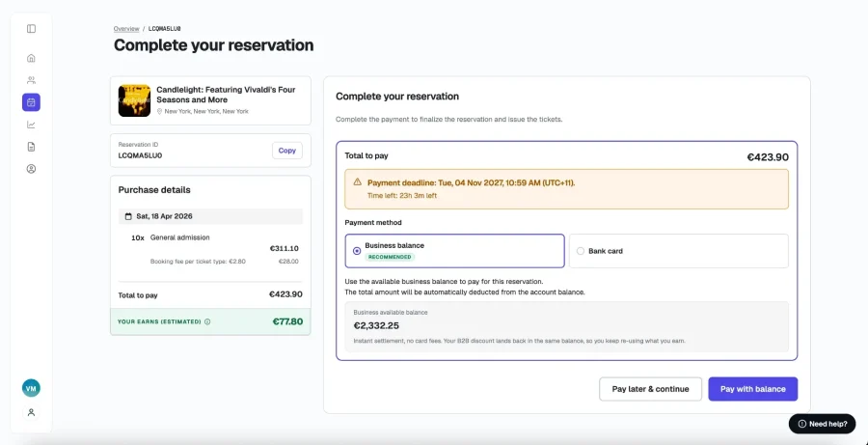868x445 pixels.
Task: Click the Candlelight event thumbnail
Action: 134,100
